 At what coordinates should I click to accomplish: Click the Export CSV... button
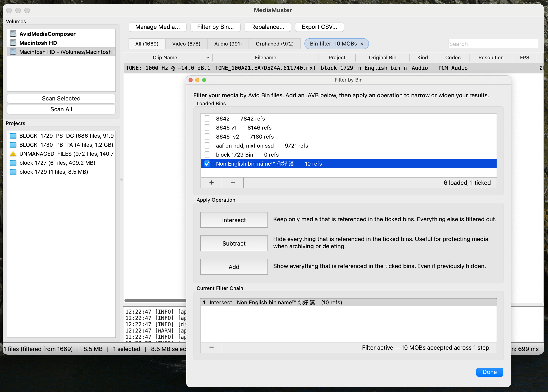[x=319, y=27]
